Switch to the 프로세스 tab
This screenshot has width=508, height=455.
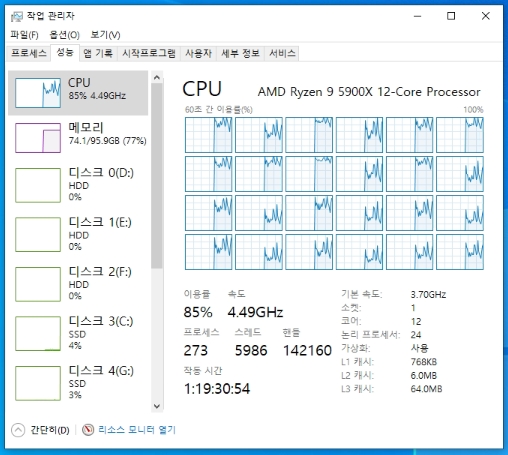[29, 53]
